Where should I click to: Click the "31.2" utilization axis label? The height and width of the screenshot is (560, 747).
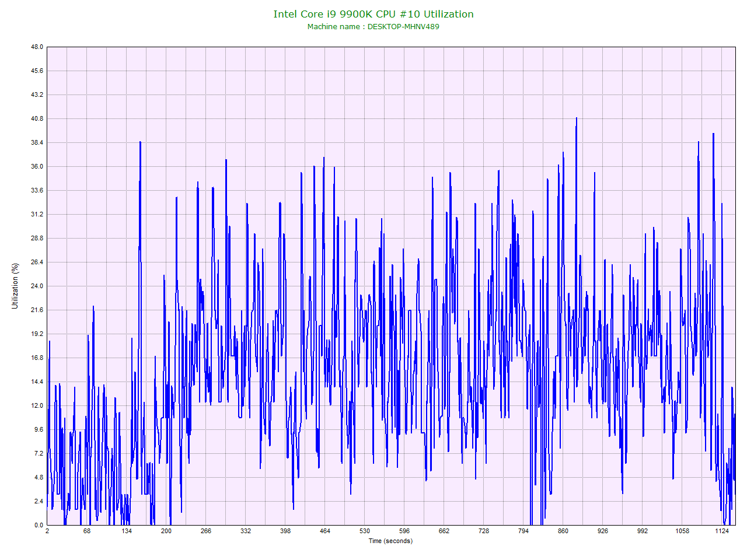point(37,214)
